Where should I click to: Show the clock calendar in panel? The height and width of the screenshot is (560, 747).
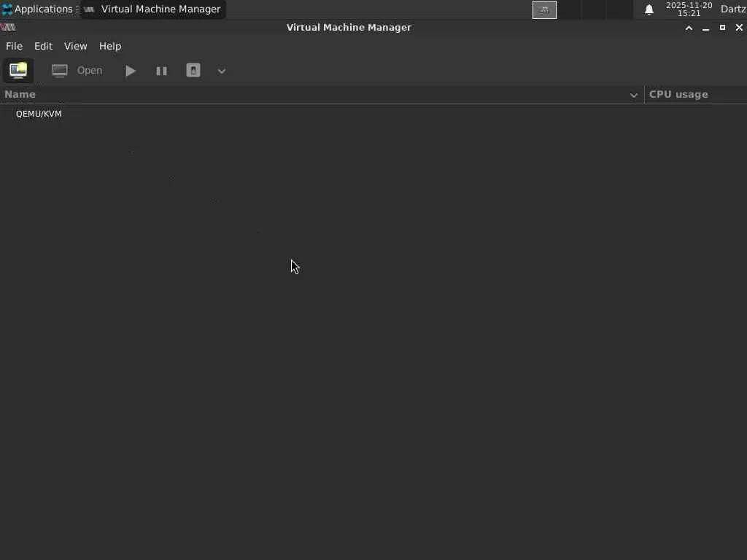(689, 9)
